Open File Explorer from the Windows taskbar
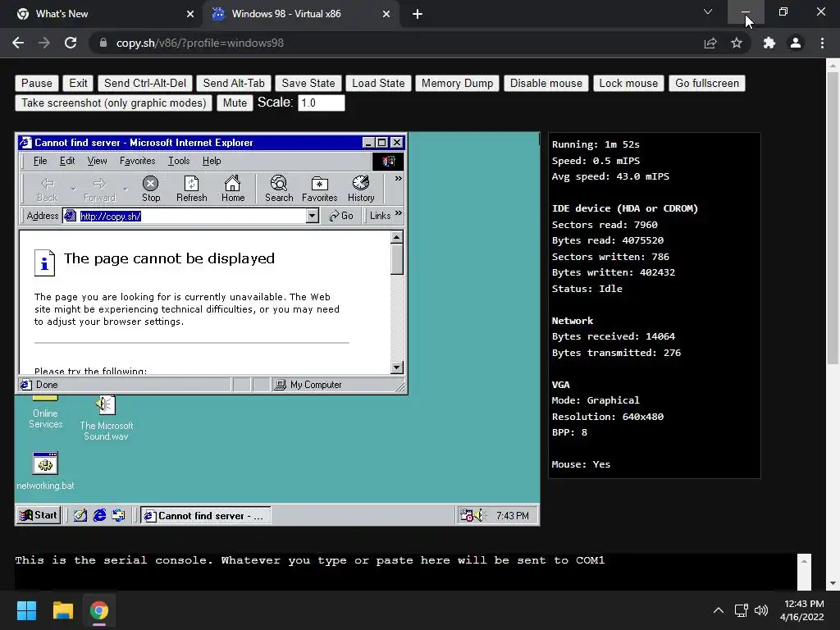The width and height of the screenshot is (840, 630). [x=62, y=610]
